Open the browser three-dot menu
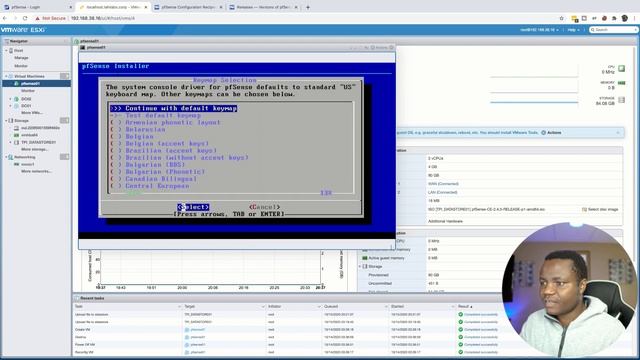This screenshot has height=360, width=640. pos(635,18)
